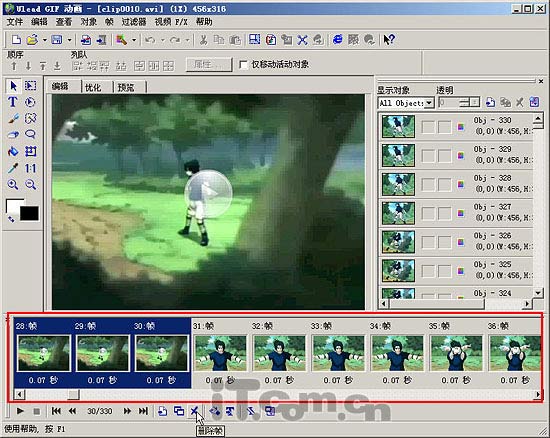550x438 pixels.
Task: Select the paintbrush tool
Action: (13, 119)
